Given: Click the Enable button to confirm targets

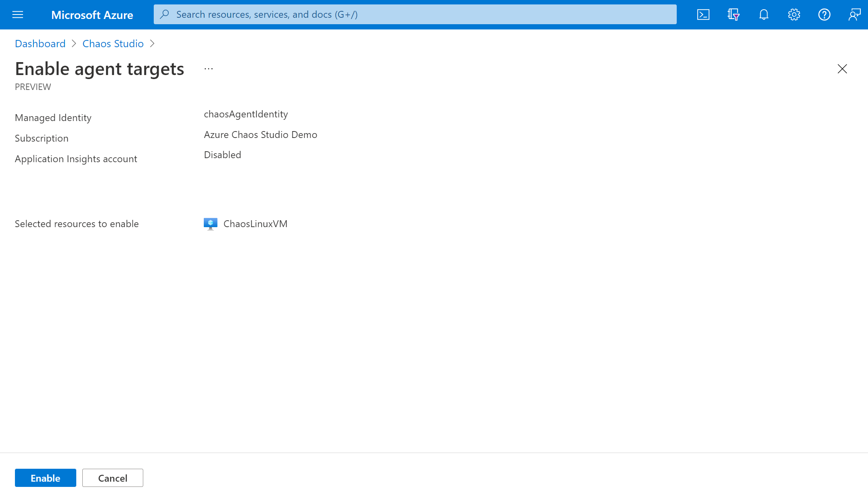Looking at the screenshot, I should (45, 478).
